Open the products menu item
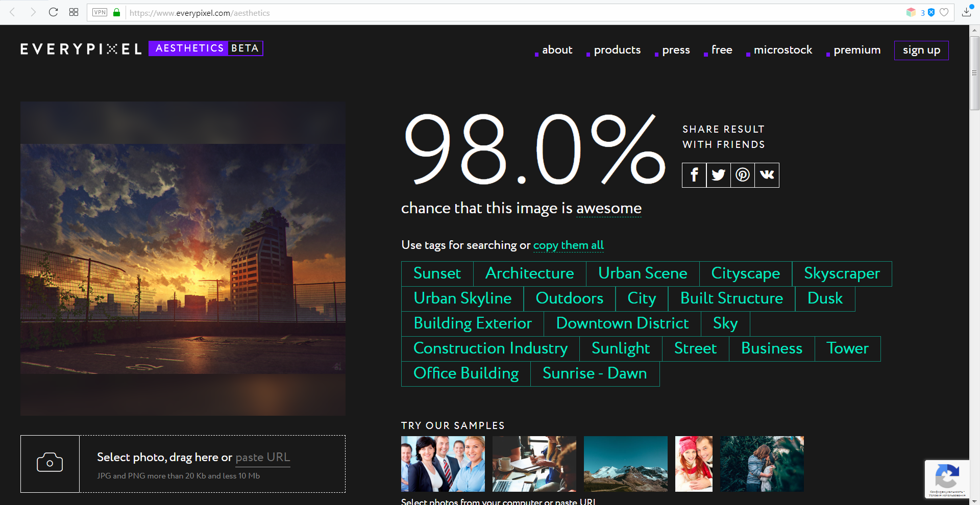The height and width of the screenshot is (505, 980). (x=617, y=50)
